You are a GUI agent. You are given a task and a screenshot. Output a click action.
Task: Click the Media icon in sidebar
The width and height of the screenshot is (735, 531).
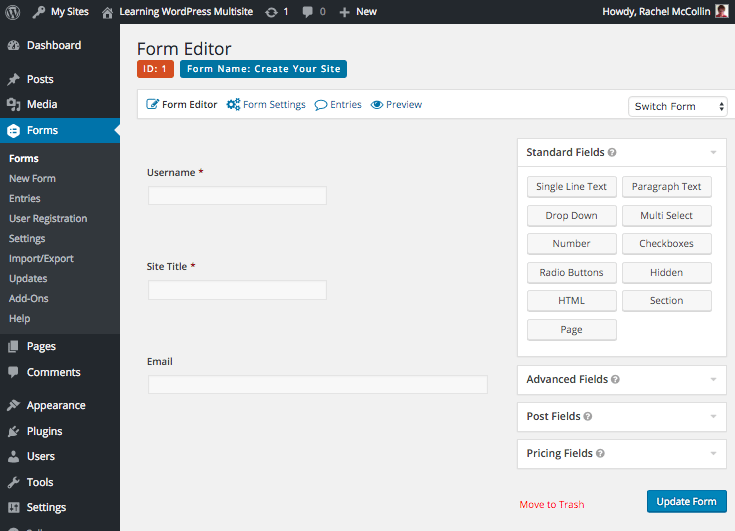(14, 105)
